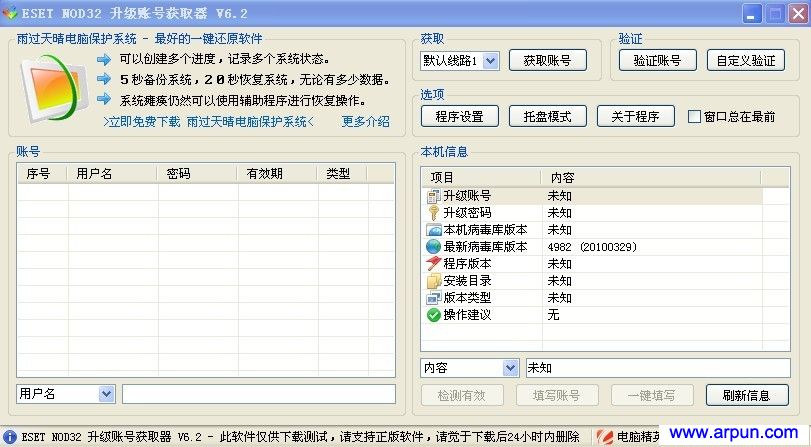Enable the 窗口总在最前 checkbox
Viewport: 811px width, 447px height.
(x=694, y=116)
